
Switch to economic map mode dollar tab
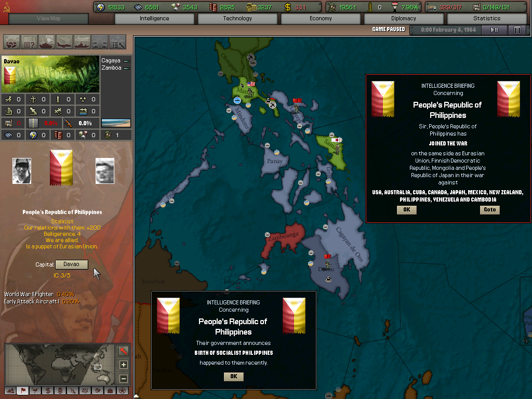[x=48, y=391]
